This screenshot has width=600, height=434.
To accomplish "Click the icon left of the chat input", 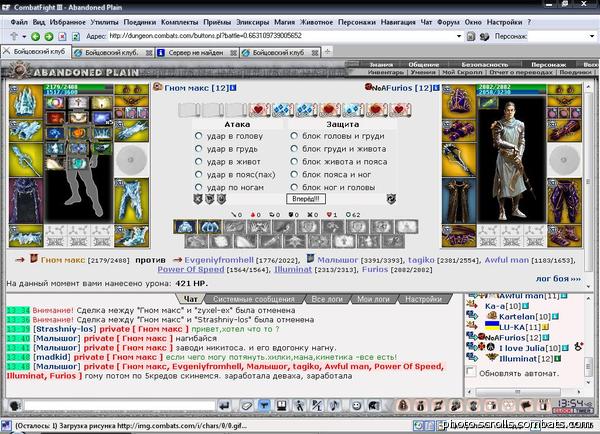I will point(15,406).
